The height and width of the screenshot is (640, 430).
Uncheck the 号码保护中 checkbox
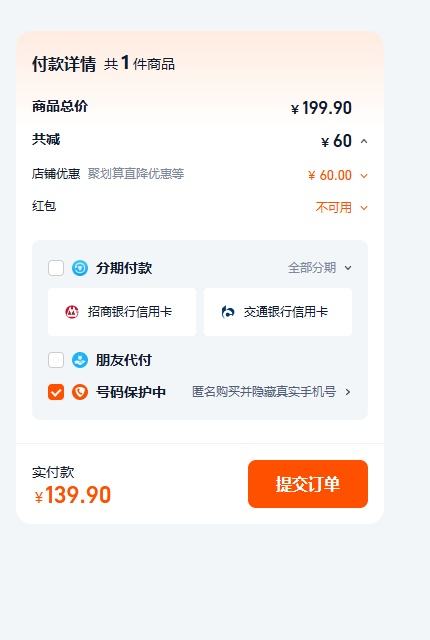point(56,392)
